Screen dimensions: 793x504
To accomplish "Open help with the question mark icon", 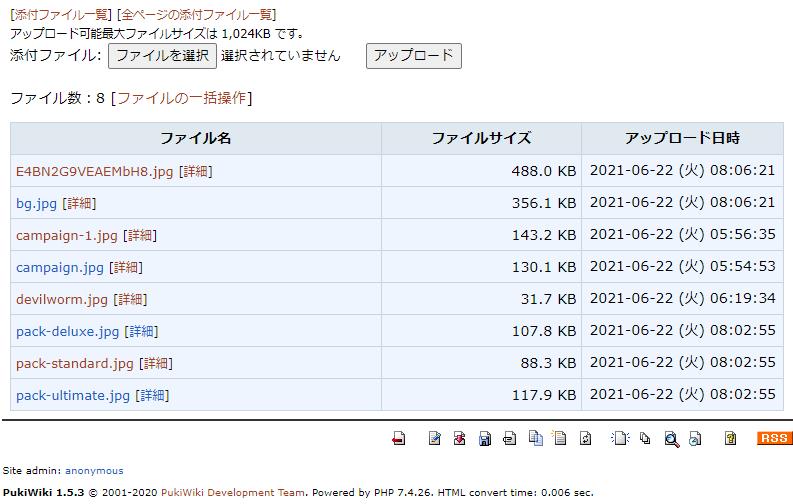I will point(731,438).
